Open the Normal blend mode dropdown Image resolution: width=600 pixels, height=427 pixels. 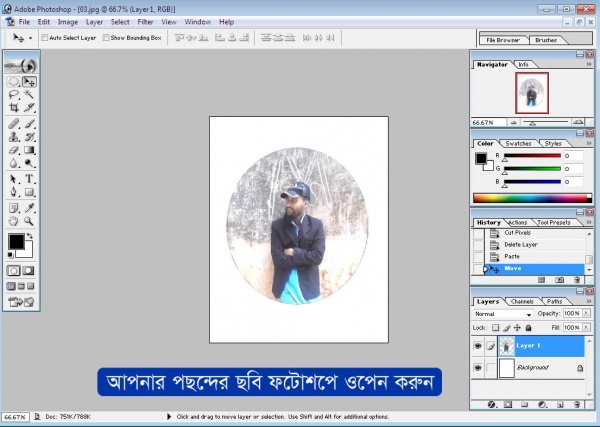tap(503, 314)
